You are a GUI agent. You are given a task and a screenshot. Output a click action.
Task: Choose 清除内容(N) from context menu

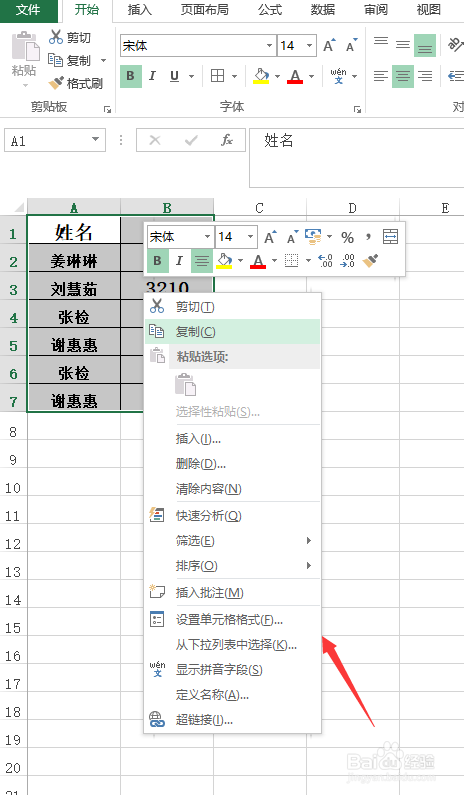232,489
